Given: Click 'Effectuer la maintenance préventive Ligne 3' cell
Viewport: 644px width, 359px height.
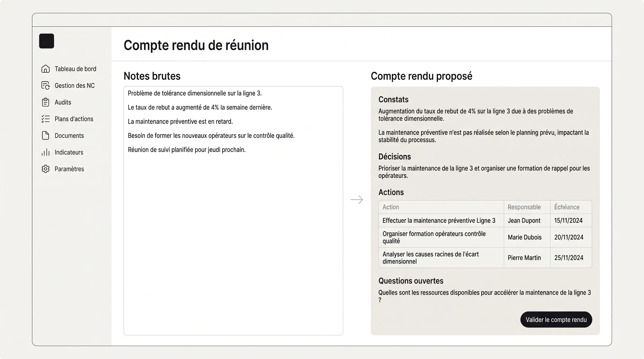Looking at the screenshot, I should [441, 220].
